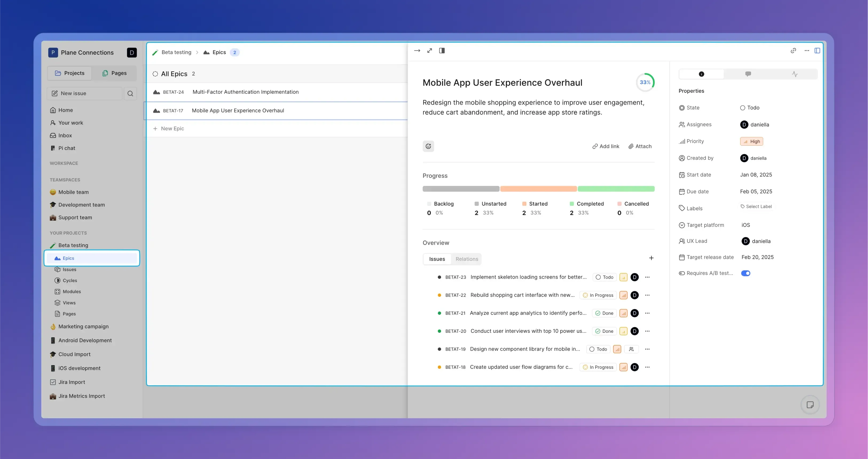868x459 pixels.
Task: Open the High priority dropdown
Action: [751, 141]
